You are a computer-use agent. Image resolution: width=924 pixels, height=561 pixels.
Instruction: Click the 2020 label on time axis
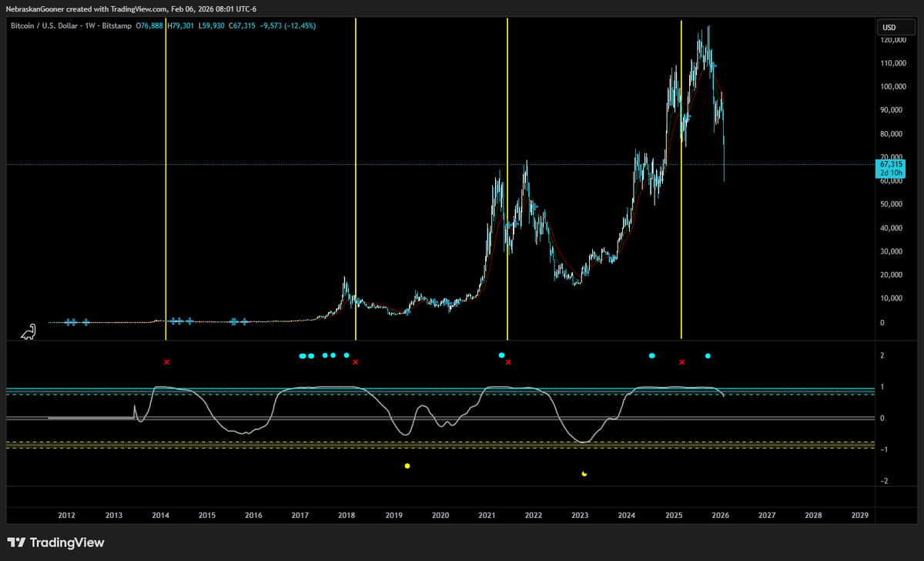(440, 516)
